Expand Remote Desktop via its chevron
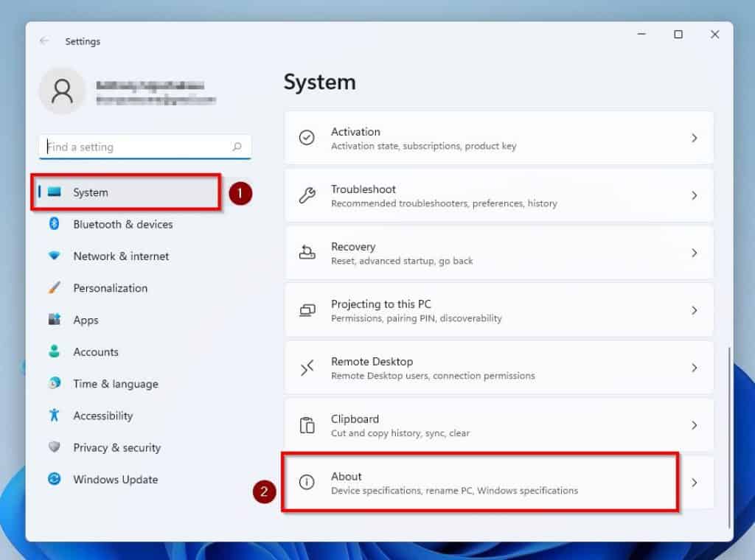This screenshot has height=560, width=755. click(x=694, y=368)
